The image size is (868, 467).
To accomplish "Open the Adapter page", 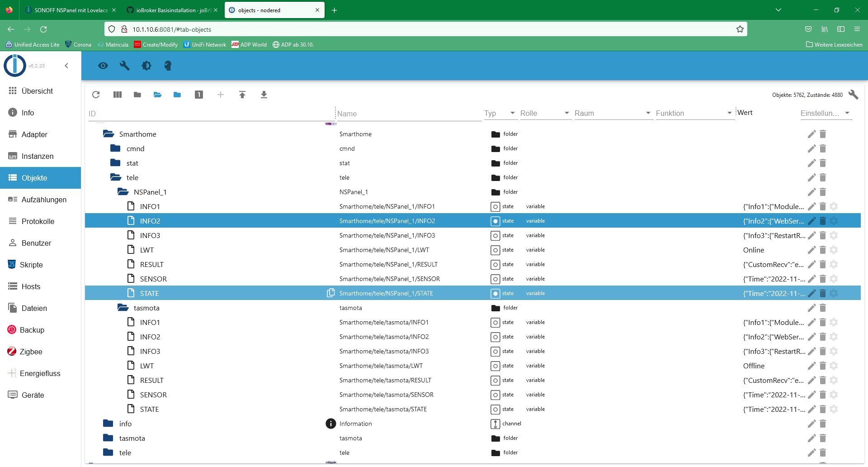I will pos(41,134).
